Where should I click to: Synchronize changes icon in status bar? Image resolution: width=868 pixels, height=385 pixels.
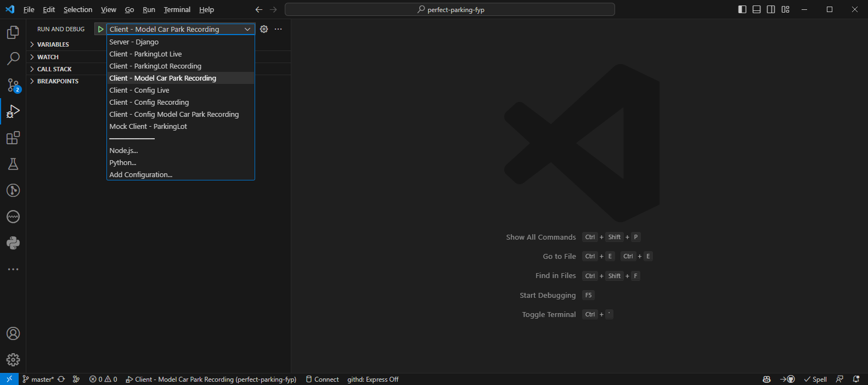(61, 379)
